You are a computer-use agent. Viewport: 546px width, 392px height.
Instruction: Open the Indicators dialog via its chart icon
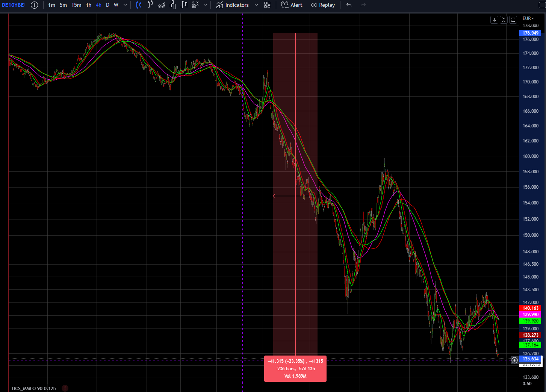[220, 5]
